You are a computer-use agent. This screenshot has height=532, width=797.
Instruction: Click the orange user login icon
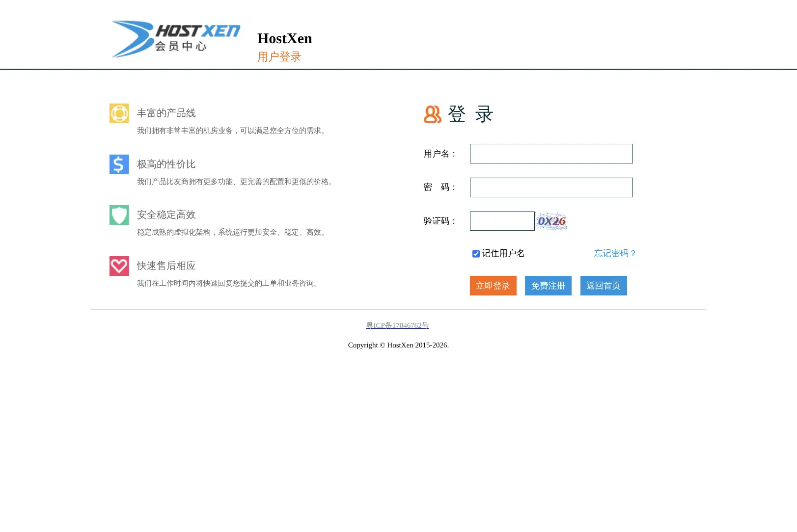tap(433, 114)
